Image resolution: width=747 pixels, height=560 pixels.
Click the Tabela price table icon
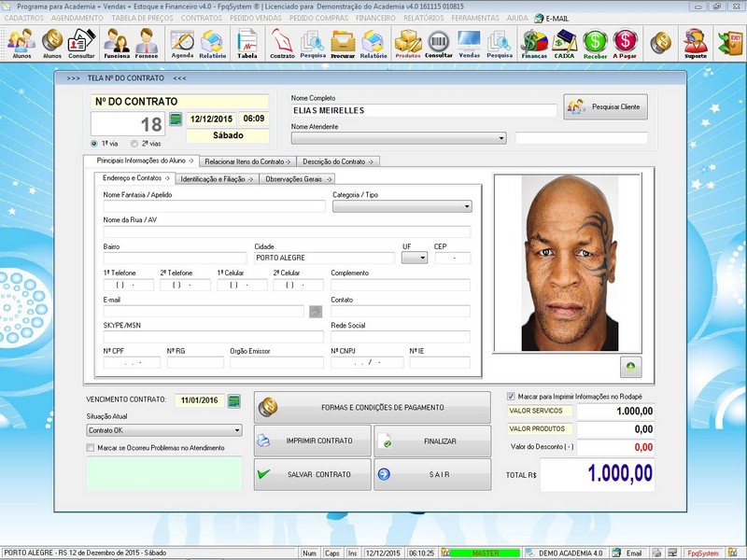coord(247,43)
